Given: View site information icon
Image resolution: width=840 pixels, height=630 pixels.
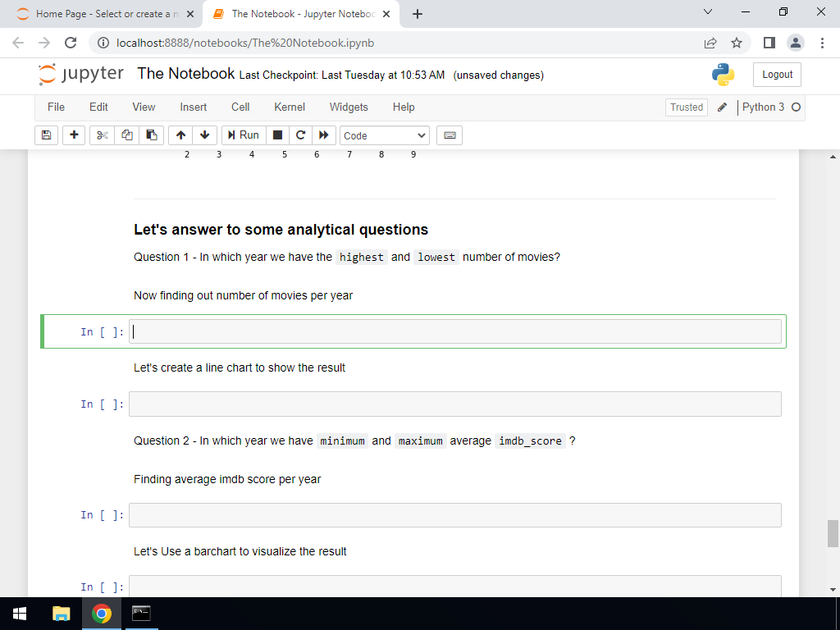Looking at the screenshot, I should coord(103,43).
